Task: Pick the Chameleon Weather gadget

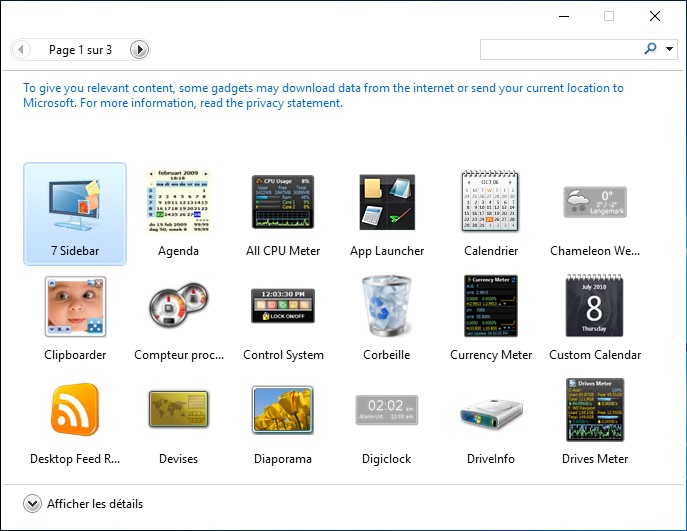Action: click(x=595, y=203)
